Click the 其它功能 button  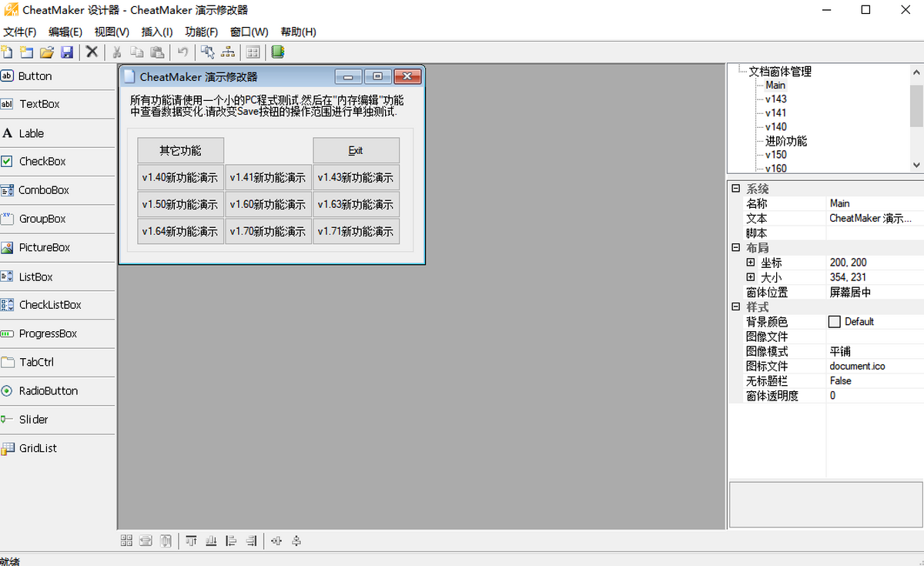pos(180,150)
